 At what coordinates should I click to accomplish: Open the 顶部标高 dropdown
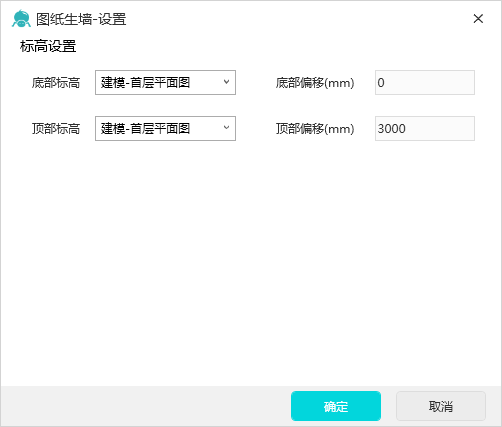tap(165, 128)
